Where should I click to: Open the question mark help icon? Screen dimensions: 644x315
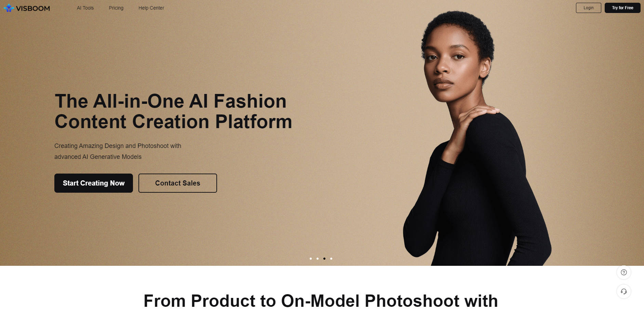(x=624, y=272)
